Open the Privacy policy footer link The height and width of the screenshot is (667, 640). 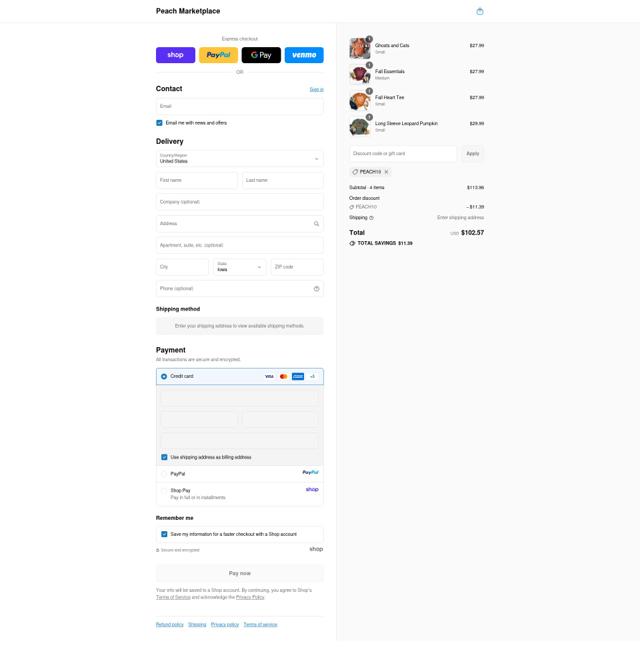click(x=225, y=624)
